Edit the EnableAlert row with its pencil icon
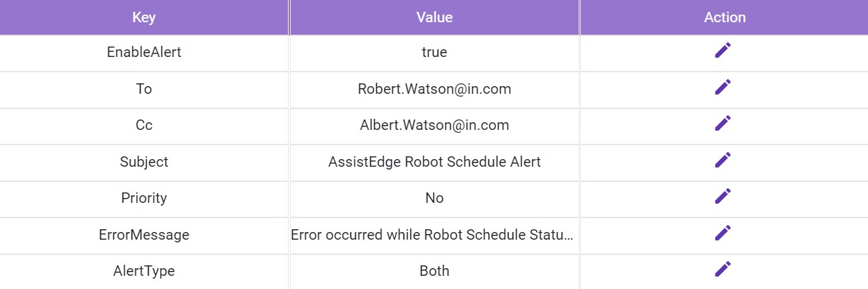 [x=723, y=51]
